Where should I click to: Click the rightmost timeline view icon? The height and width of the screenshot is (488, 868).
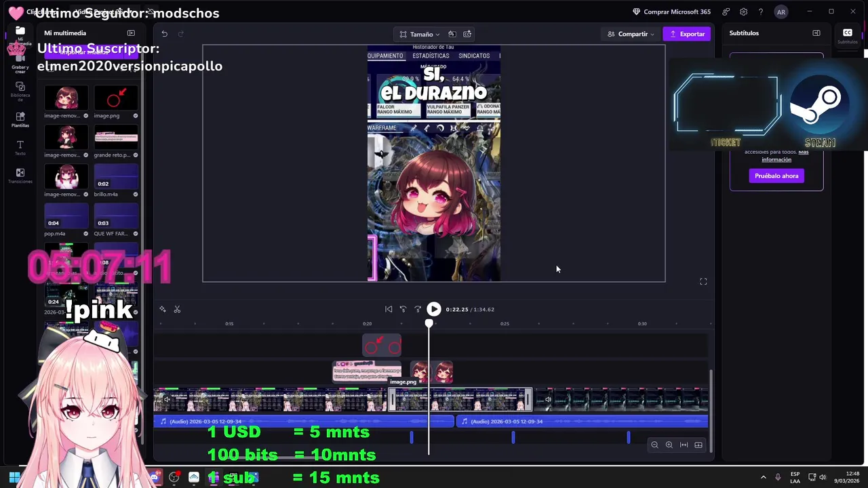[698, 445]
